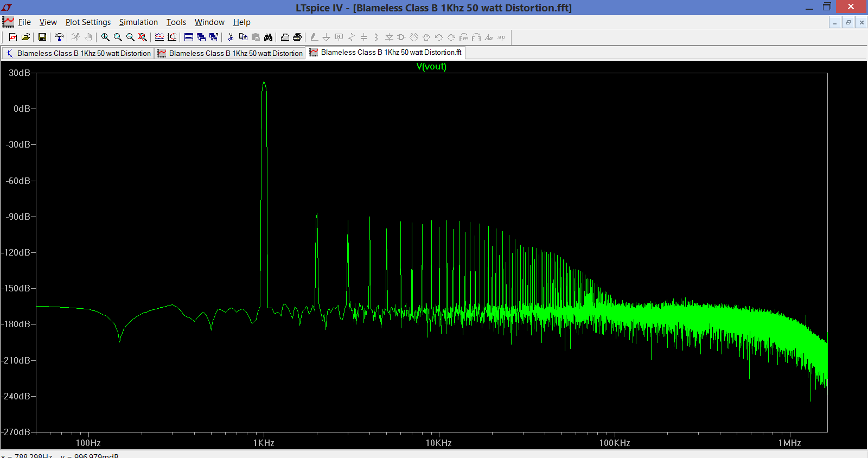Click the -90dB vertical axis label

coord(18,217)
